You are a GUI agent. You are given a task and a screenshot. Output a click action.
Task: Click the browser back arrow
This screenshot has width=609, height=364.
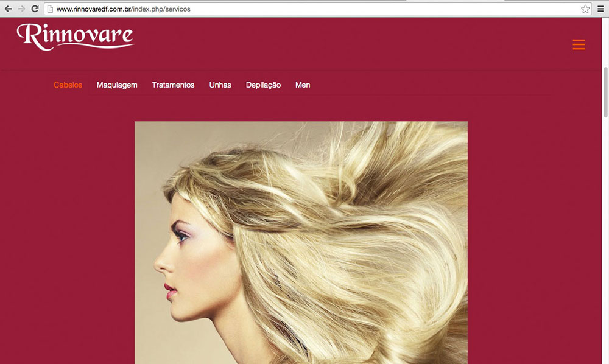click(8, 9)
